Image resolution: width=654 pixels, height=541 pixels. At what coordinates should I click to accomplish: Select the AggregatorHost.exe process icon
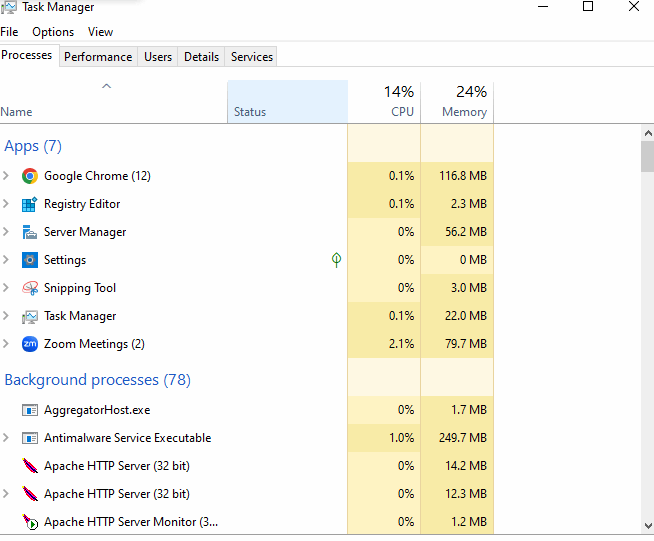point(30,410)
